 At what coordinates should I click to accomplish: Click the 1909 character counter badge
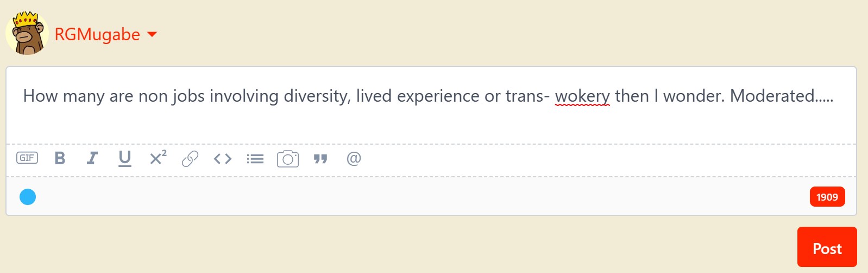827,197
